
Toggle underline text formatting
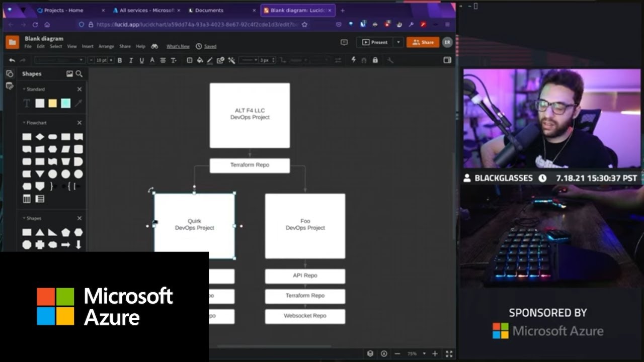(x=141, y=60)
